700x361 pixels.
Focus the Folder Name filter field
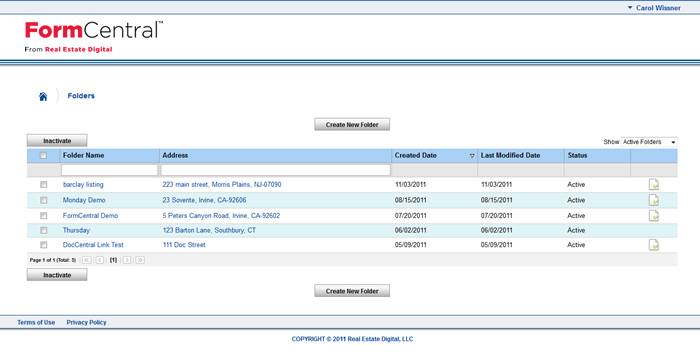pos(109,170)
